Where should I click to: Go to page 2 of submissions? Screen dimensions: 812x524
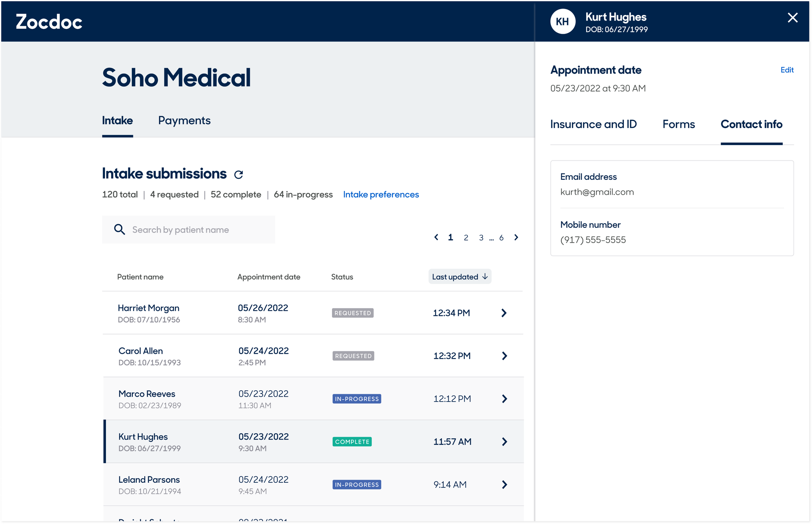(x=466, y=238)
